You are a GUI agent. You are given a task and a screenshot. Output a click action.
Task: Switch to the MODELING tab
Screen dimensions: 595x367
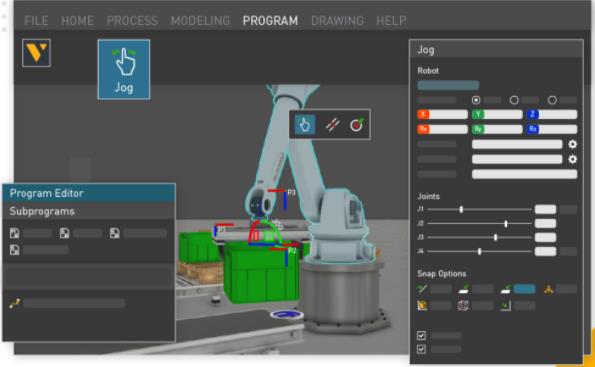[200, 20]
